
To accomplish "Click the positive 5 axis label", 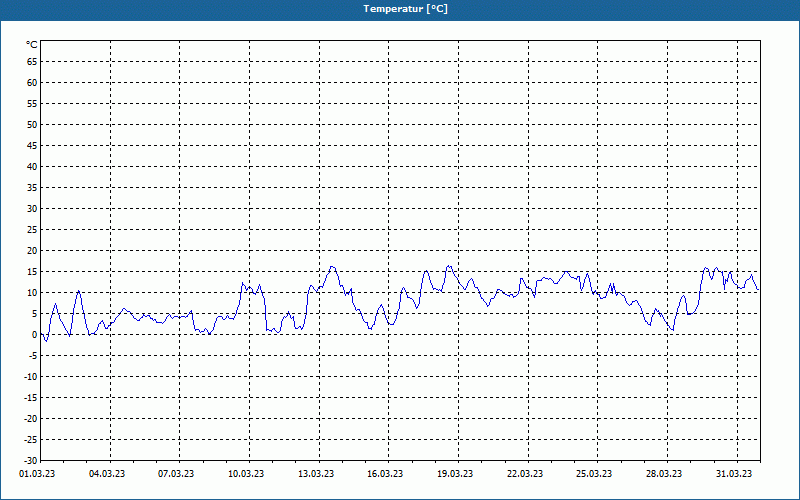I will click(x=35, y=314).
